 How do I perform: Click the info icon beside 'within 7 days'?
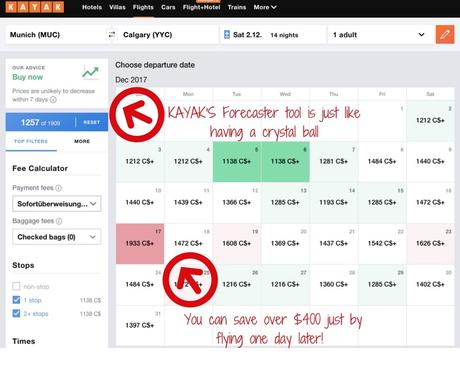[53, 100]
